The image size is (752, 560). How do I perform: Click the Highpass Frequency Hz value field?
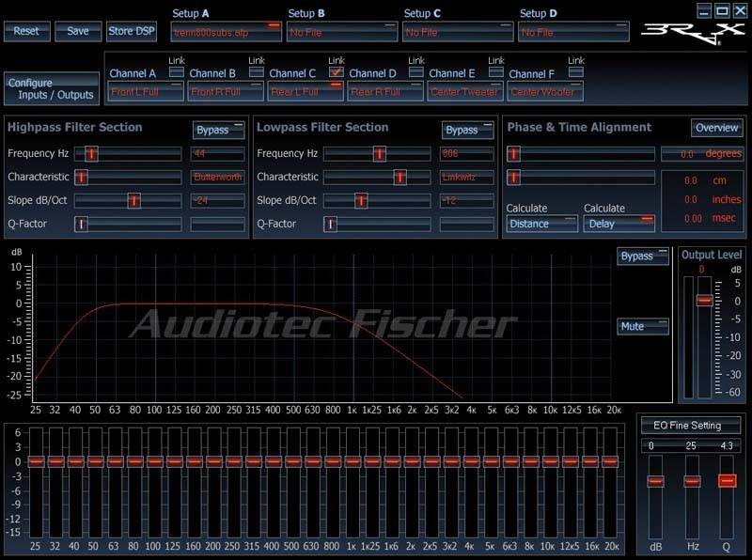click(217, 153)
